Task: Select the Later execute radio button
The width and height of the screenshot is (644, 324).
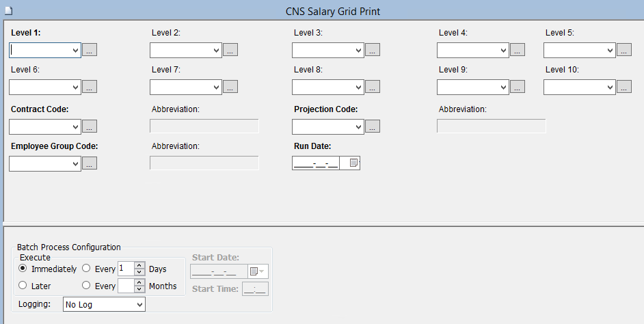Action: point(23,286)
